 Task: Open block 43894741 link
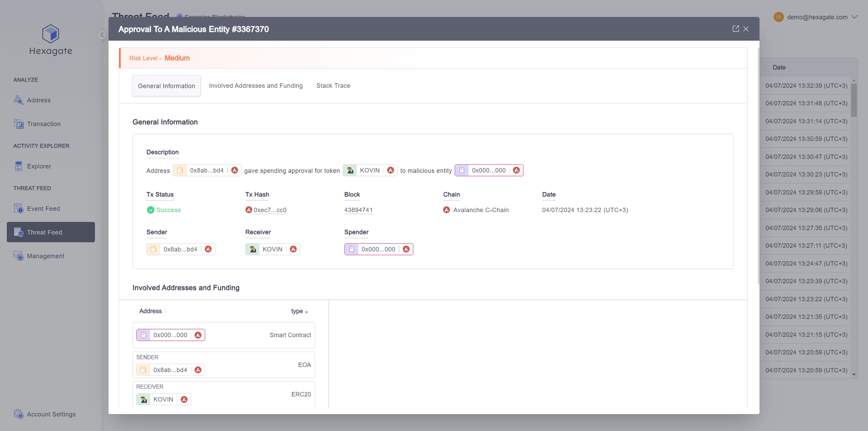pos(358,210)
